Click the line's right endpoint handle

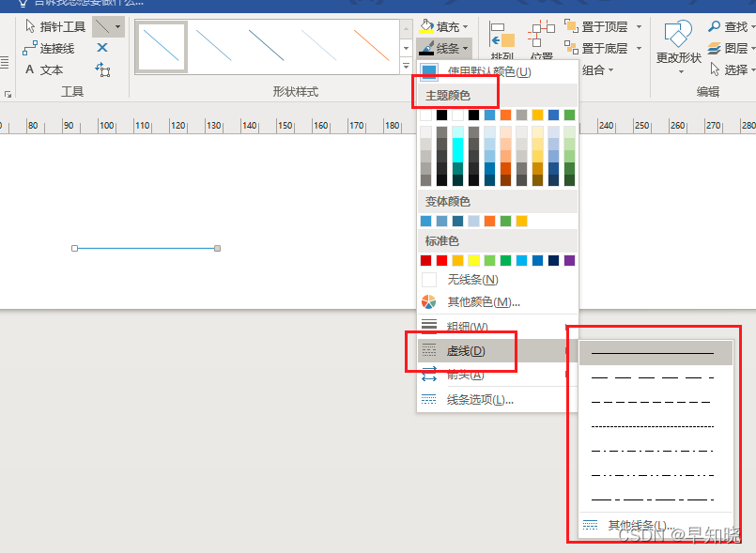click(x=218, y=248)
